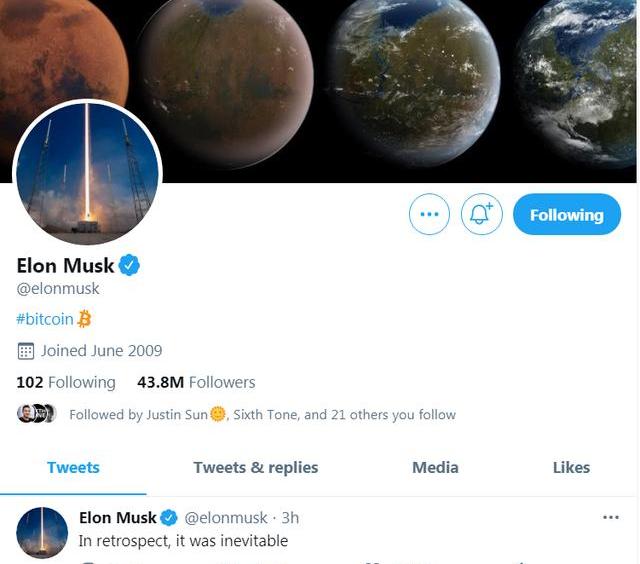
Task: Open the 102 Following list
Action: coord(66,382)
